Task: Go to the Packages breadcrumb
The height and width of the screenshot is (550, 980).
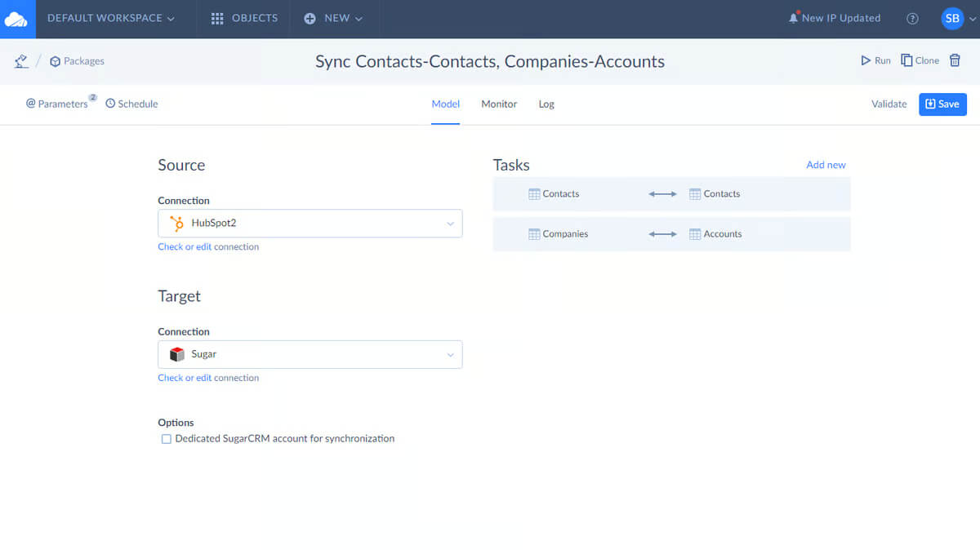Action: 84,61
